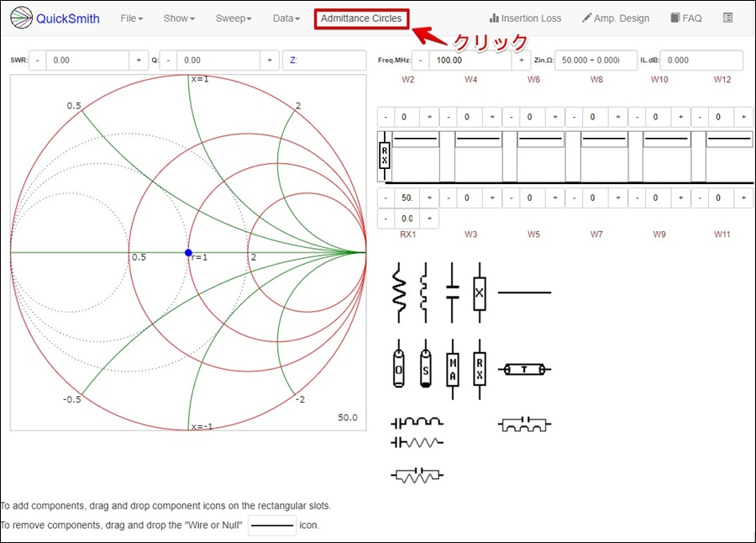Click the W2 slot wire component

coord(416,139)
